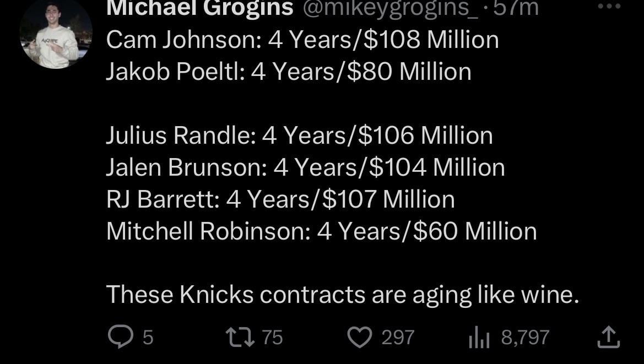644x364 pixels.
Task: Click the reply count of 5
Action: click(148, 337)
